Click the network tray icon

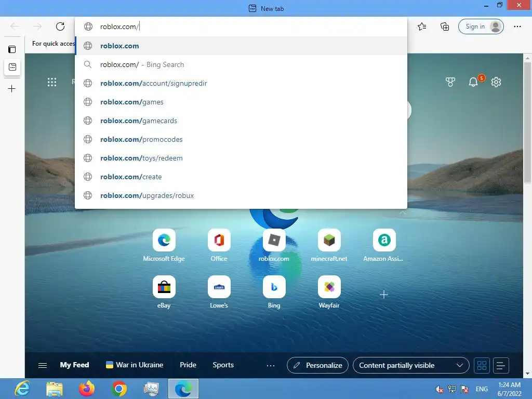(x=452, y=389)
